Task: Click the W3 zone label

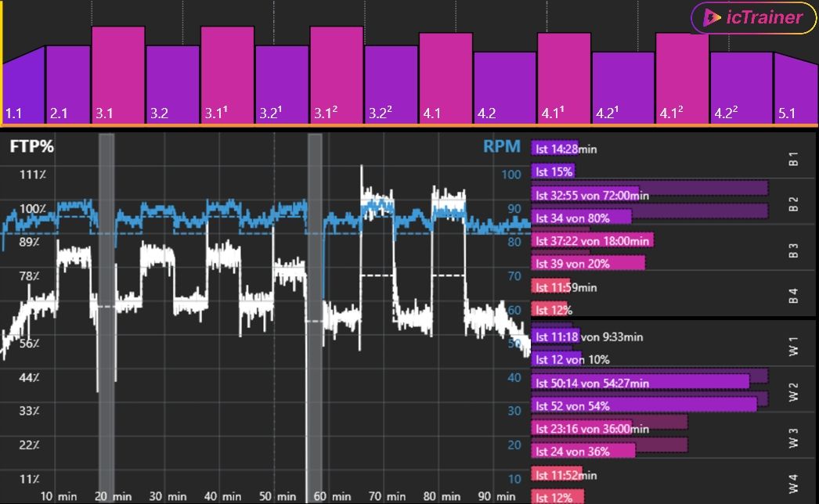Action: (x=793, y=441)
